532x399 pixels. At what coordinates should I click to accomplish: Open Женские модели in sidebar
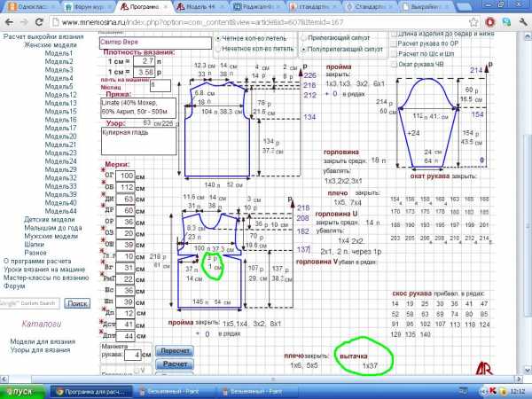pos(49,44)
